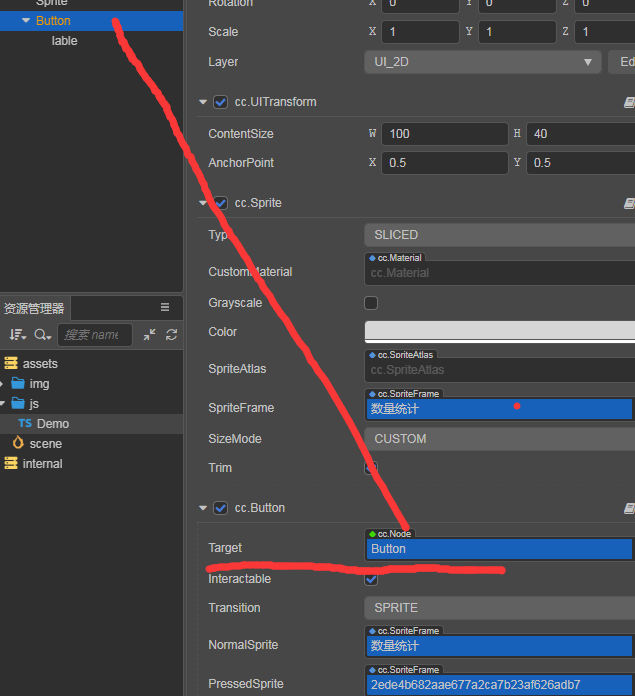635x696 pixels.
Task: Open the scene asset with flame icon
Action: (45, 444)
